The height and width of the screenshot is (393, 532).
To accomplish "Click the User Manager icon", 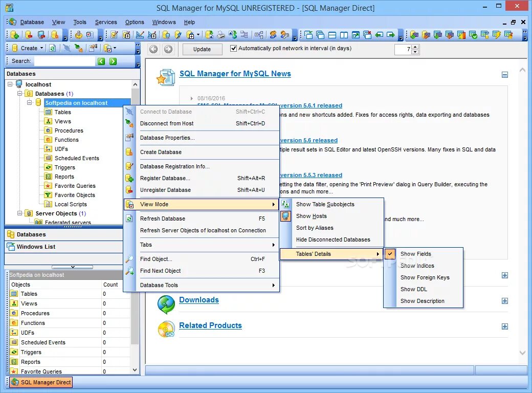I will click(273, 35).
